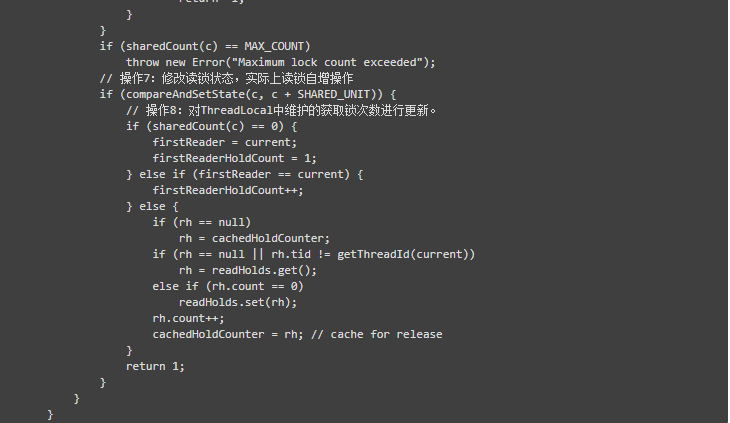The width and height of the screenshot is (730, 423).
Task: Click the "rh = cachedHoldCounter;" assignment
Action: click(254, 238)
